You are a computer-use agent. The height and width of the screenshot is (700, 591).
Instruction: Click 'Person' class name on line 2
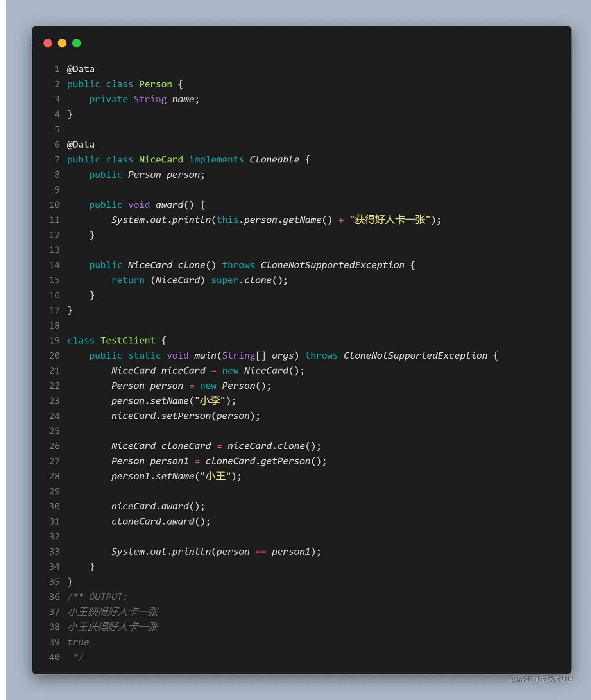(156, 84)
